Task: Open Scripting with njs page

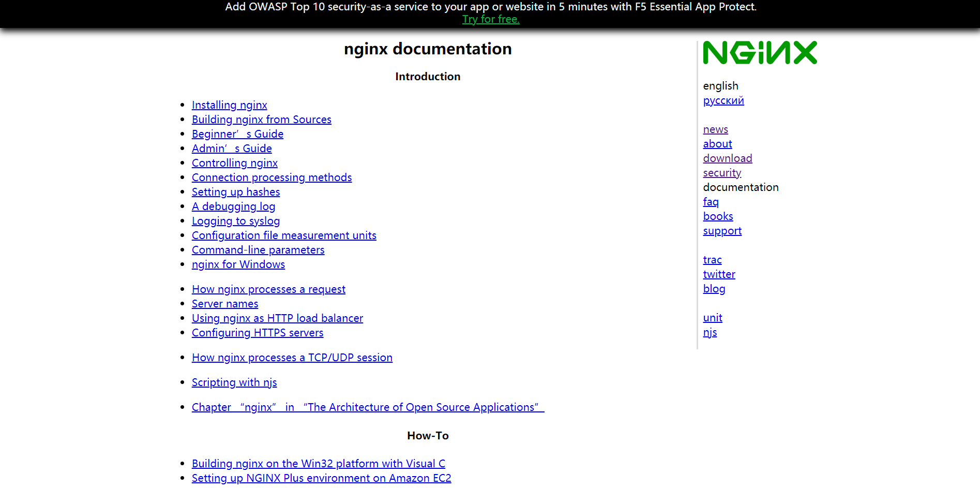Action: [234, 382]
